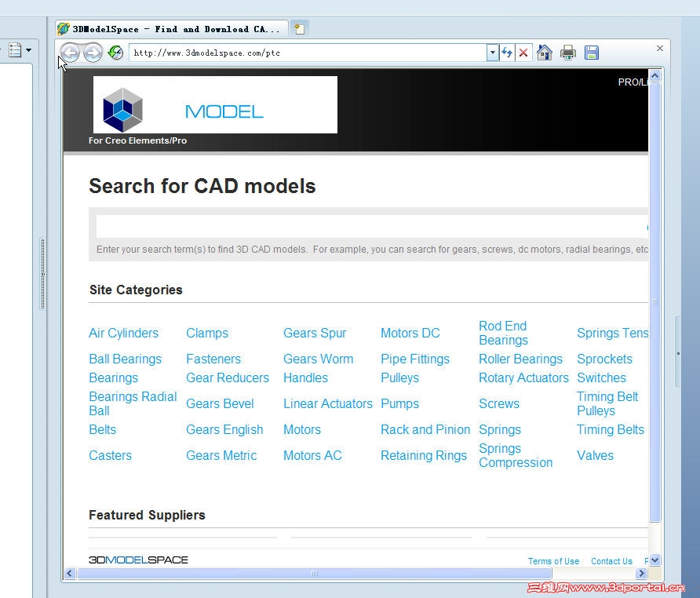Open Screws category
The image size is (700, 598).
tap(499, 403)
